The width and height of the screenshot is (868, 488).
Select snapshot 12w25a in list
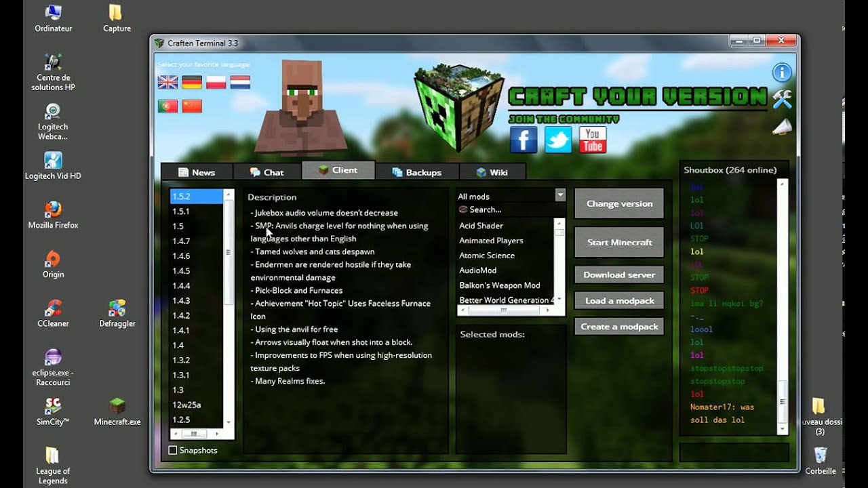pyautogui.click(x=197, y=405)
